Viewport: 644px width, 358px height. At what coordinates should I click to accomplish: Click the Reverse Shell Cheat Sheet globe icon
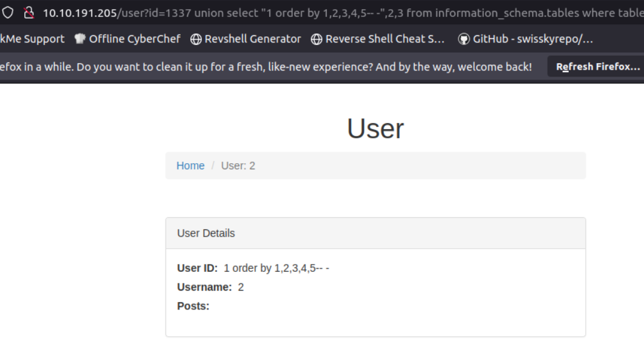[x=317, y=39]
